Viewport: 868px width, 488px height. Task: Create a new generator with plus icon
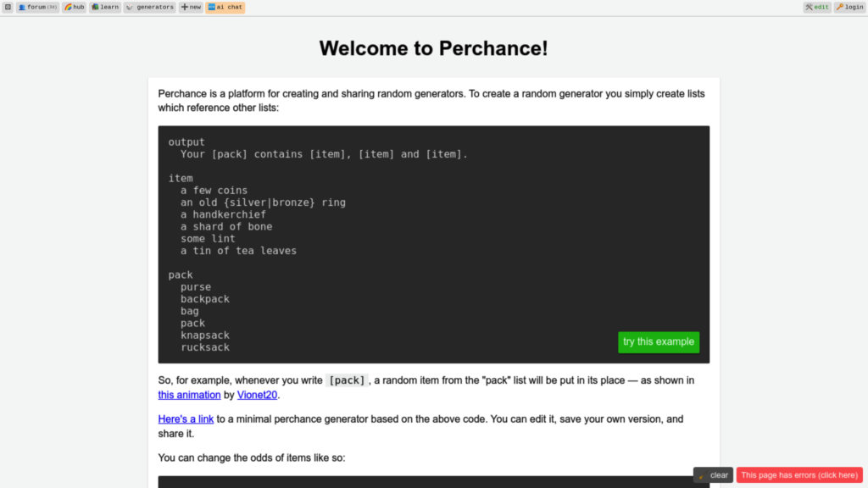point(191,7)
